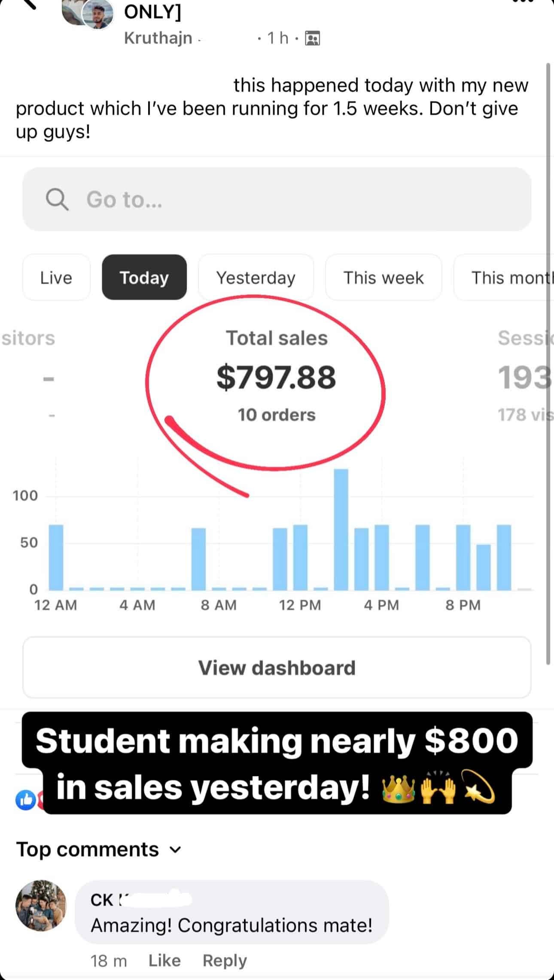Image resolution: width=554 pixels, height=980 pixels.
Task: Select the This week tab
Action: [383, 278]
